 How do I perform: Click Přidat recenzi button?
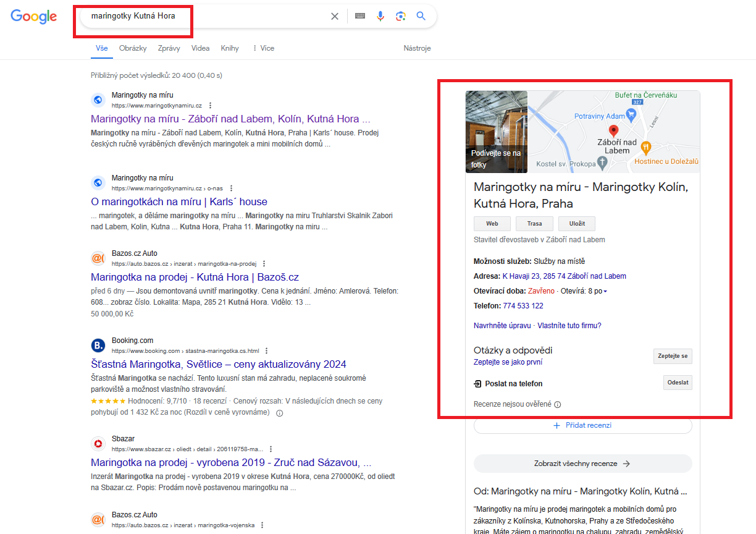click(583, 425)
